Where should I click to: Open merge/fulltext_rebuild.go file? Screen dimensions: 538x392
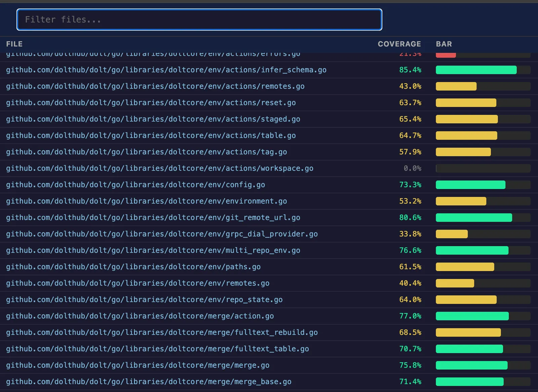tap(162, 332)
